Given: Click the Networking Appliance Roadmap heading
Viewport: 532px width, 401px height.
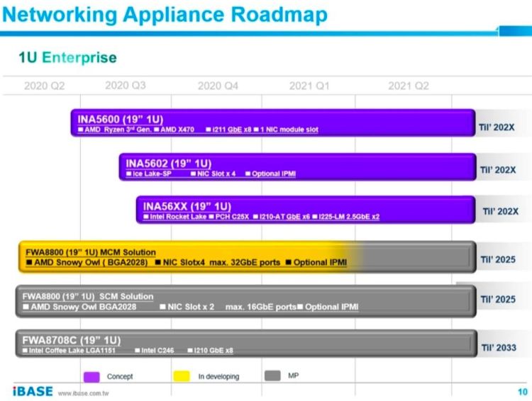Looking at the screenshot, I should pyautogui.click(x=165, y=14).
